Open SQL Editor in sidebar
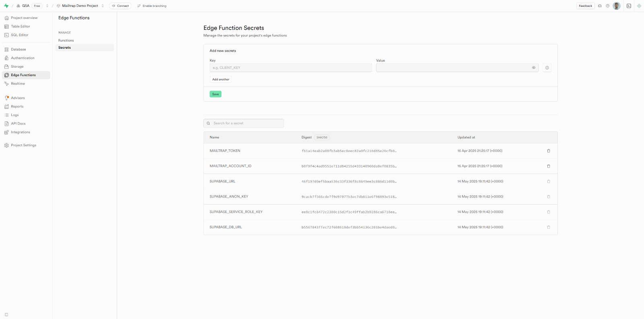Screen dimensions: 644x319 20,35
